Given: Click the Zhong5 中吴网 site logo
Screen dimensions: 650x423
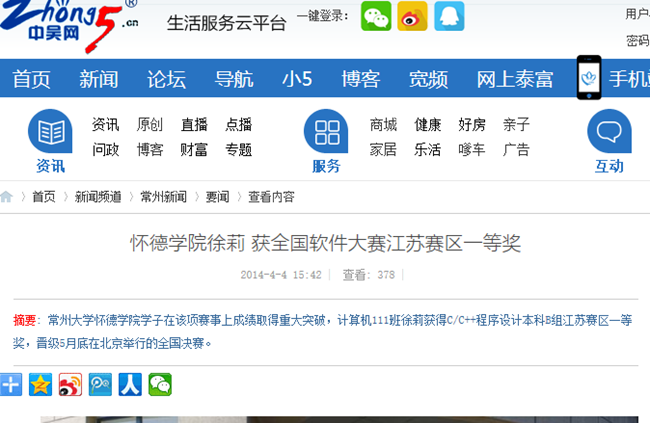Looking at the screenshot, I should [x=68, y=28].
